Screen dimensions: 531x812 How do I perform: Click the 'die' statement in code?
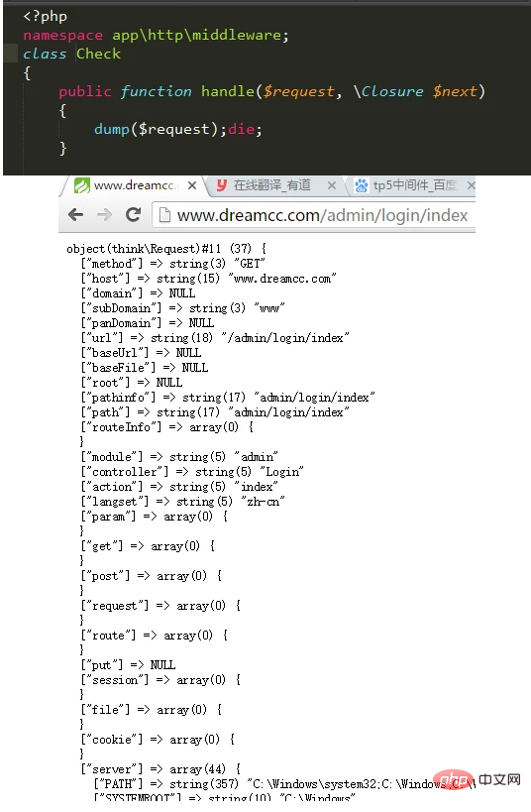tap(241, 130)
